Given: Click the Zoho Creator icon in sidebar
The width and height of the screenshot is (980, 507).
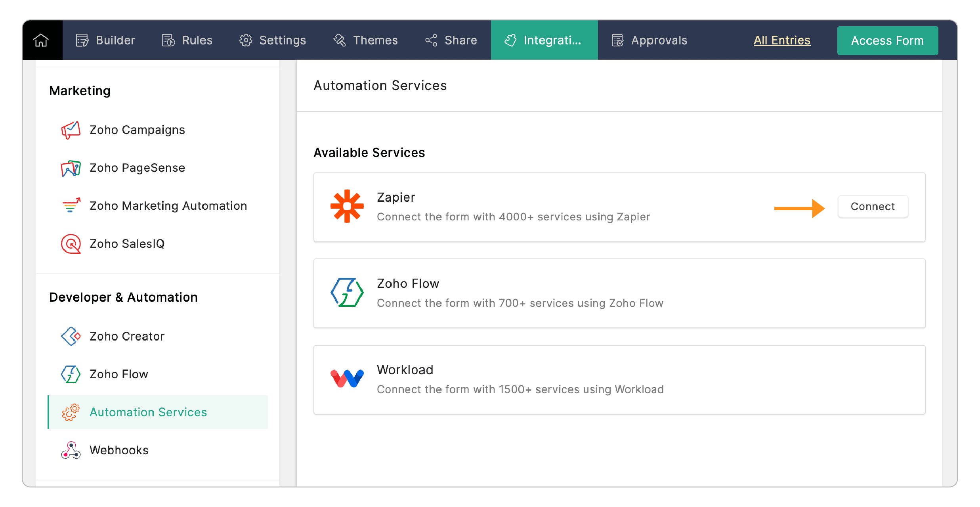Looking at the screenshot, I should click(x=71, y=336).
